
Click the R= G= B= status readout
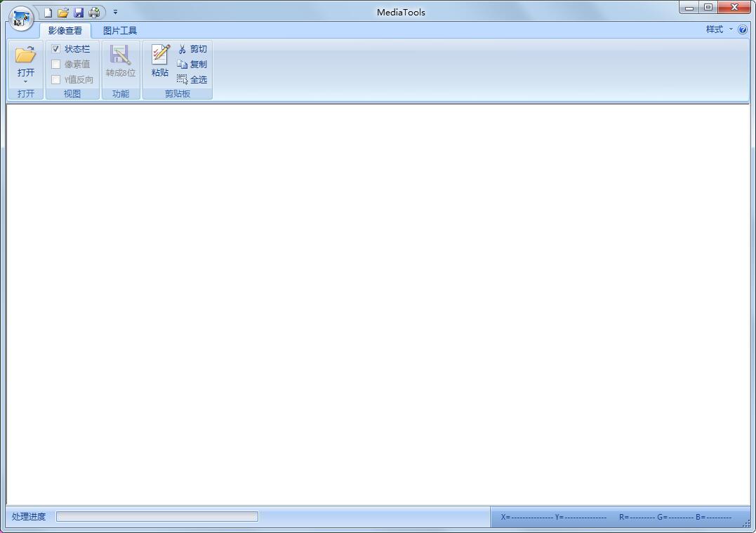tap(675, 517)
